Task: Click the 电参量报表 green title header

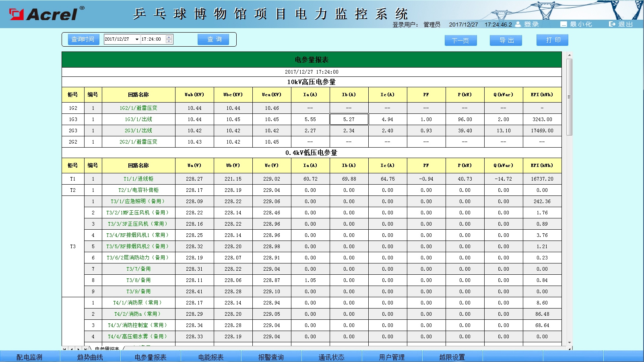Action: (312, 60)
